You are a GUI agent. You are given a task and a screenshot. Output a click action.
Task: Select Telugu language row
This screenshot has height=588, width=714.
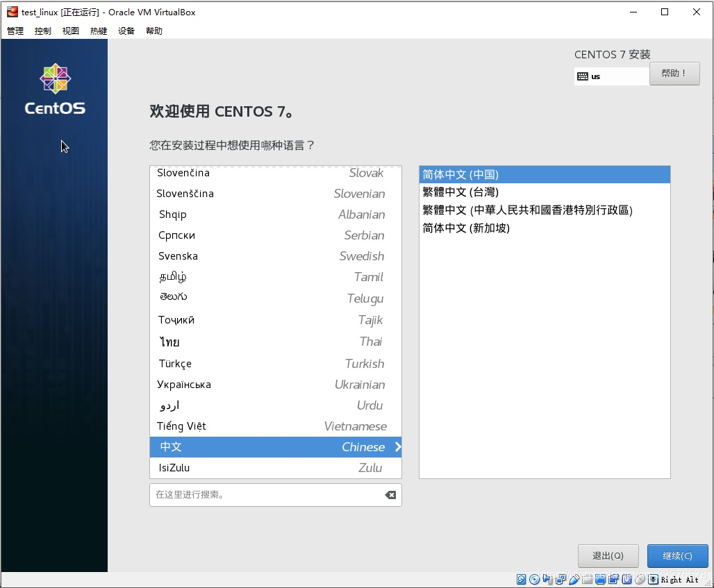coord(276,299)
